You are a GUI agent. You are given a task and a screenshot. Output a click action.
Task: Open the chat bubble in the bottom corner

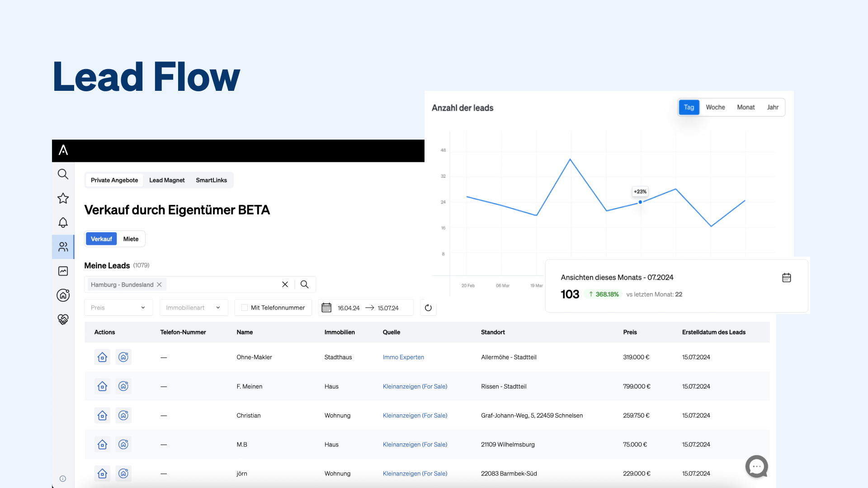pyautogui.click(x=756, y=466)
